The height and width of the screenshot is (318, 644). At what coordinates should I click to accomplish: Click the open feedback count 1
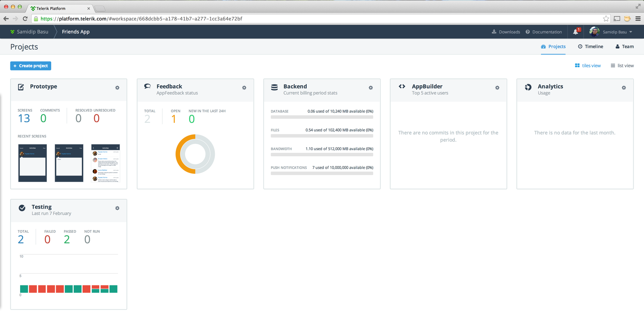(173, 119)
